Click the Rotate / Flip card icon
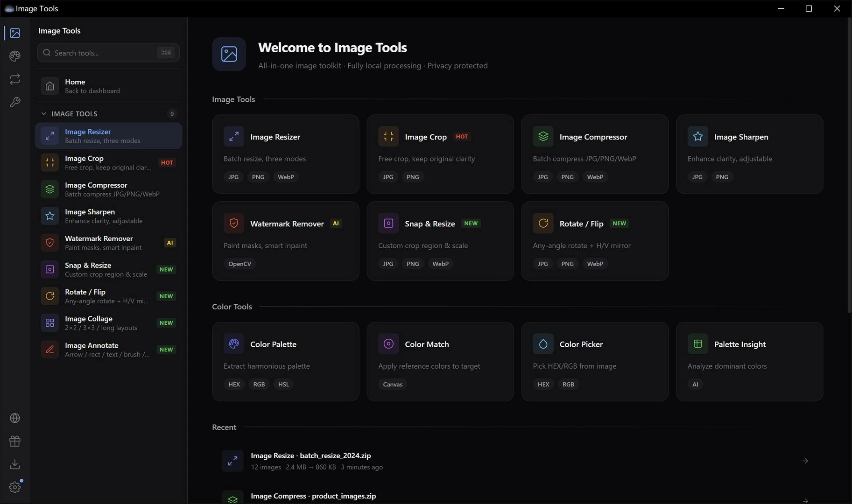Image resolution: width=852 pixels, height=504 pixels. (x=543, y=224)
